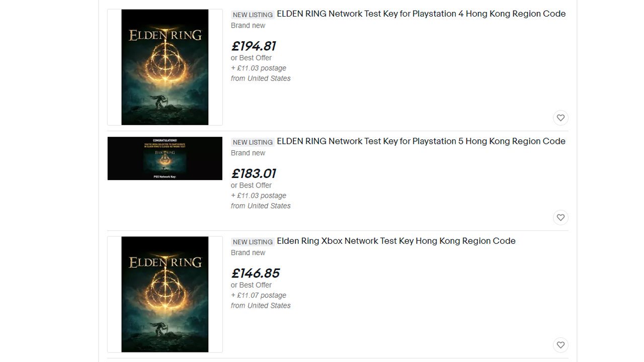Click the £146.85 price
The height and width of the screenshot is (362, 644).
(x=255, y=273)
